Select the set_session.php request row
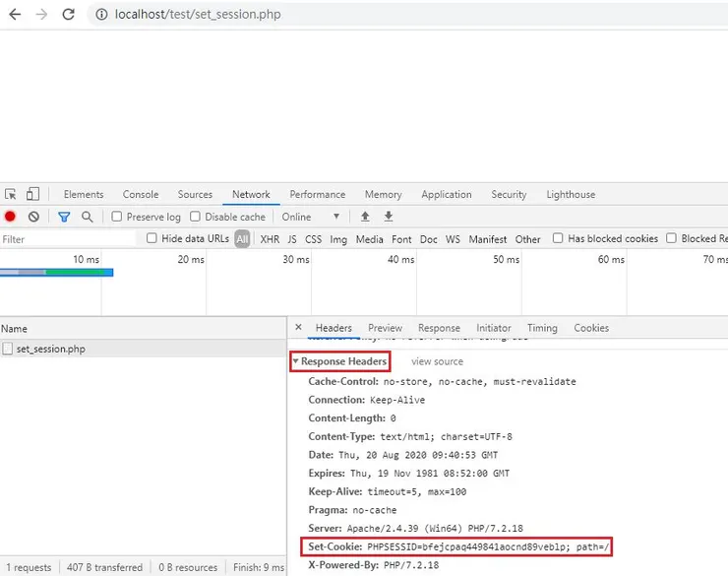The image size is (728, 576). (143, 349)
